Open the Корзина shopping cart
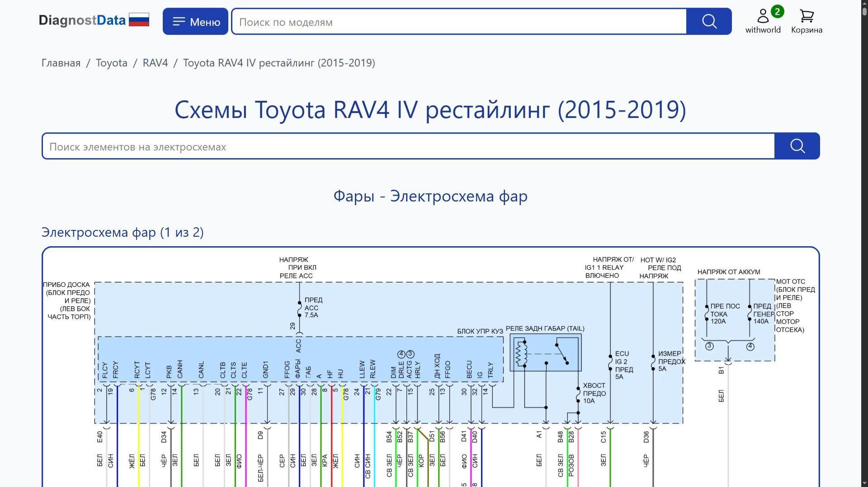The image size is (868, 487). click(x=807, y=21)
